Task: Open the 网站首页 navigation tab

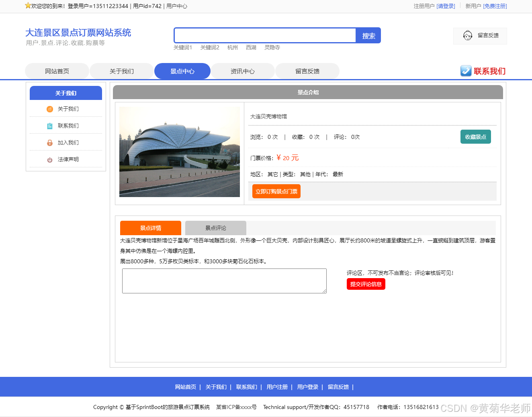Action: [x=57, y=71]
